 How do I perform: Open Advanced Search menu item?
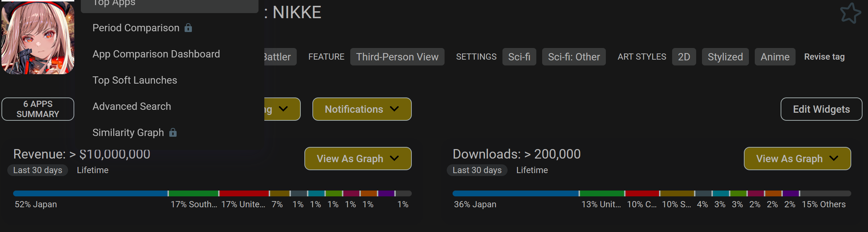132,106
